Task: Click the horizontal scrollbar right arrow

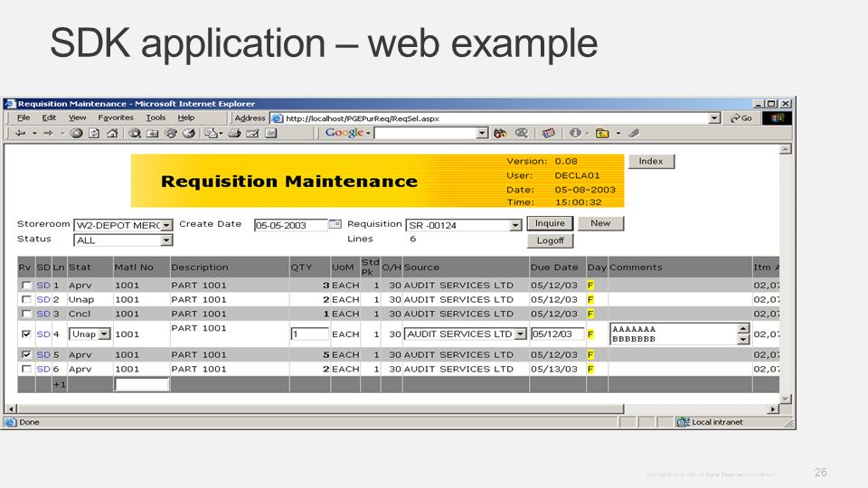Action: (x=773, y=409)
